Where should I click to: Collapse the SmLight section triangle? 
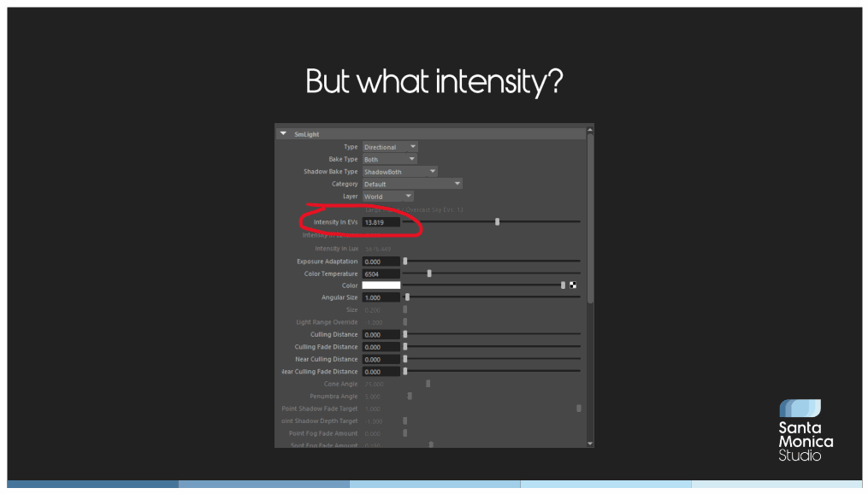click(x=283, y=134)
